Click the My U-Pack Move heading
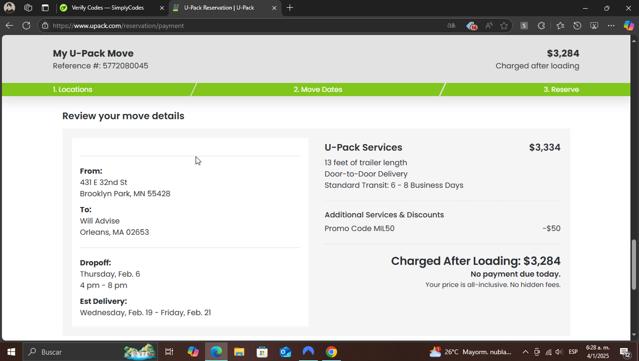639x361 pixels. pos(93,53)
